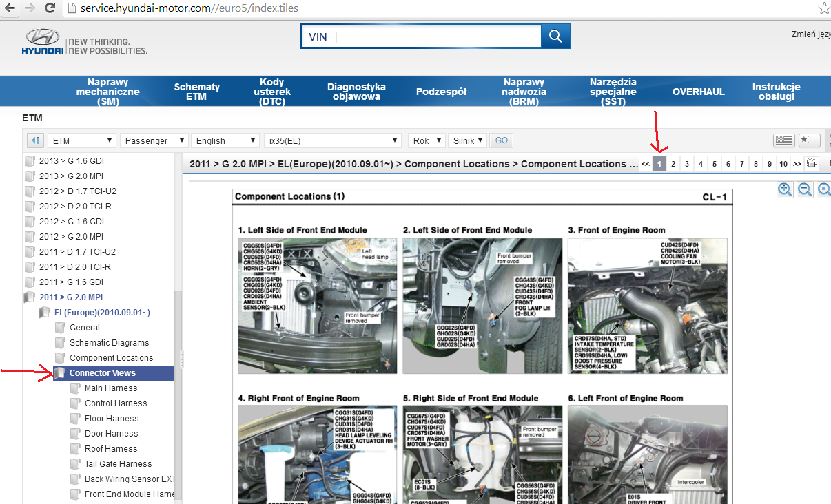Open Schematy ETM menu
The width and height of the screenshot is (831, 504).
click(196, 92)
